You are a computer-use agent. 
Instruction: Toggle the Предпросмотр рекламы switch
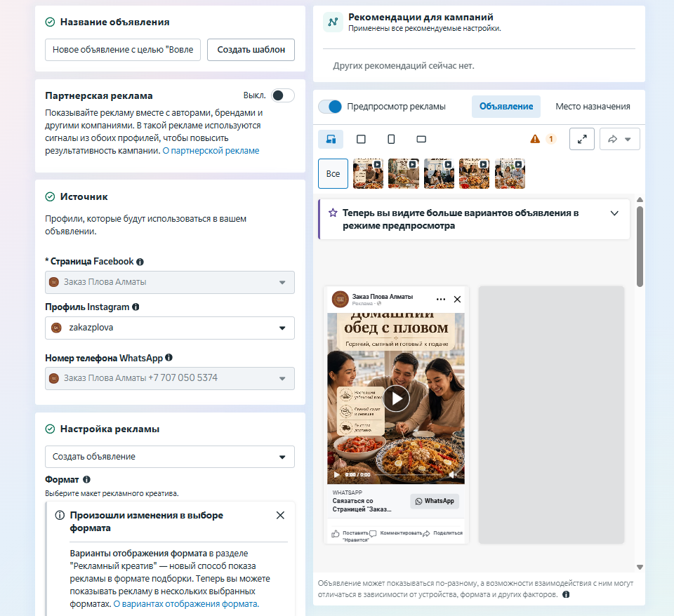(x=330, y=107)
